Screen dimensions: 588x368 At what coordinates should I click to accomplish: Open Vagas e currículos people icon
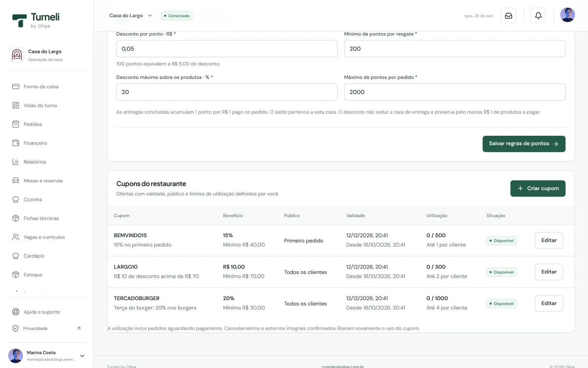[x=16, y=237]
